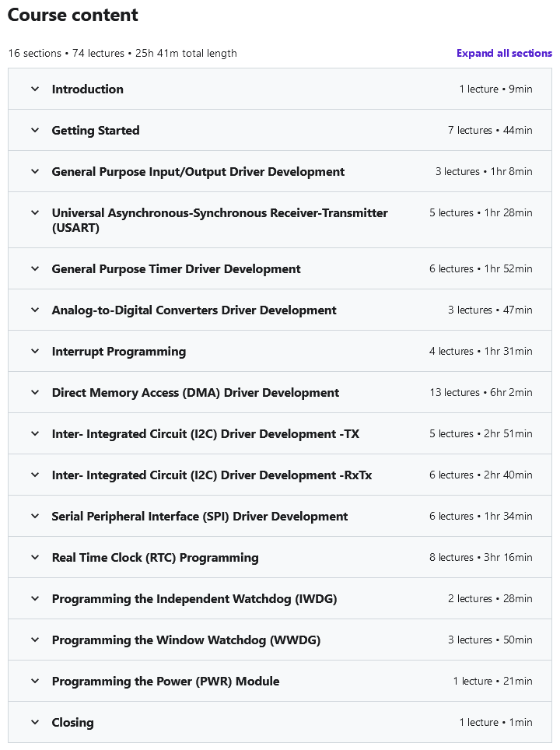
Task: Open the Serial Peripheral Interface (SPI) section title
Action: (x=199, y=517)
